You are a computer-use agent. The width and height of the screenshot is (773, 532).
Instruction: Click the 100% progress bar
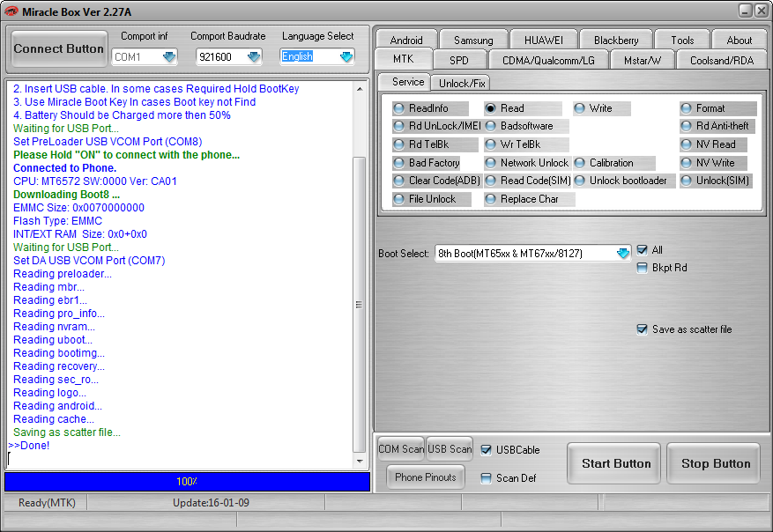[x=188, y=481]
